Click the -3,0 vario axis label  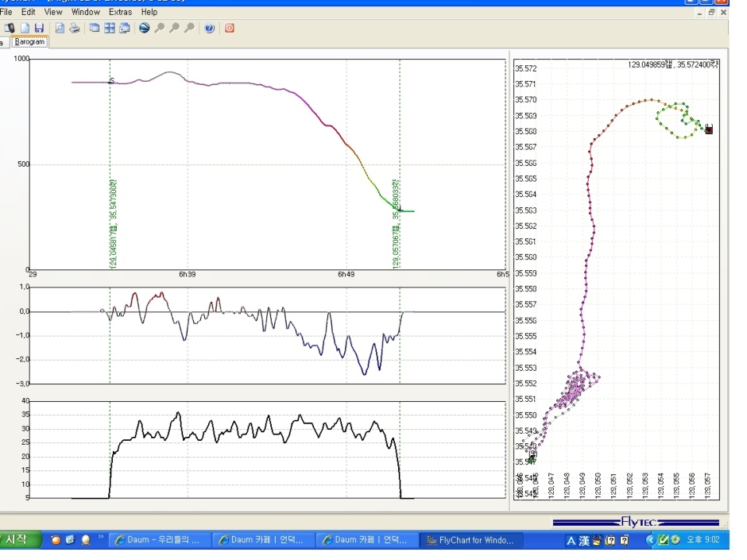click(25, 384)
